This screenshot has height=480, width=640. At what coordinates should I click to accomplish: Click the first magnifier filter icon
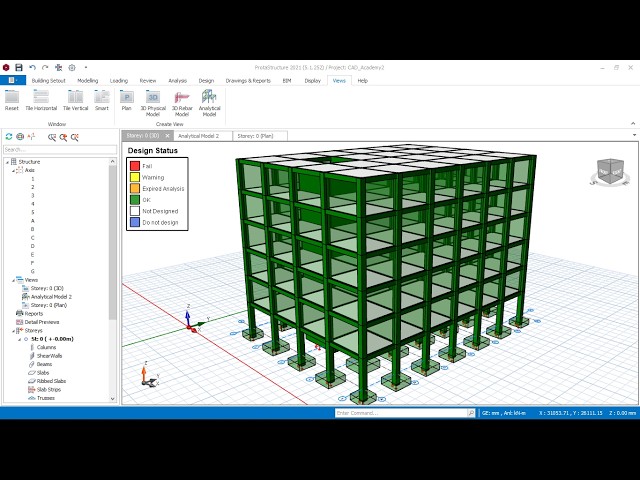(x=51, y=137)
